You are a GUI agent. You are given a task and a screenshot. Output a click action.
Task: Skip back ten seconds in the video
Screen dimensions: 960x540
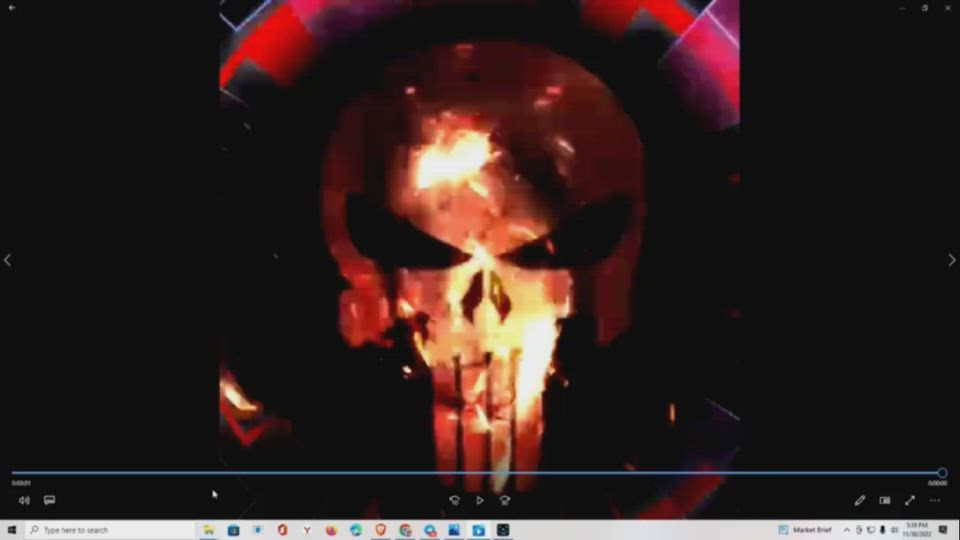[x=454, y=500]
